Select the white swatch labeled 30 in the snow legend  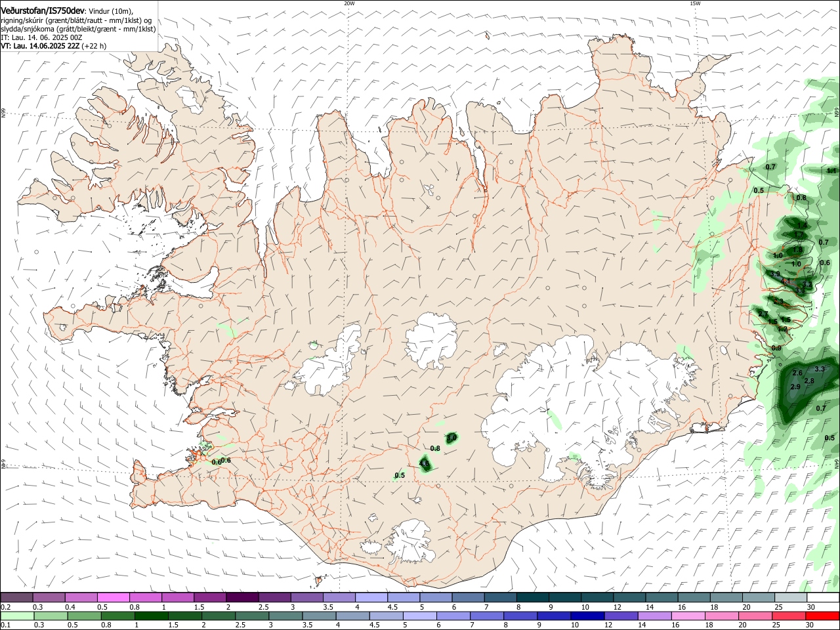(822, 598)
